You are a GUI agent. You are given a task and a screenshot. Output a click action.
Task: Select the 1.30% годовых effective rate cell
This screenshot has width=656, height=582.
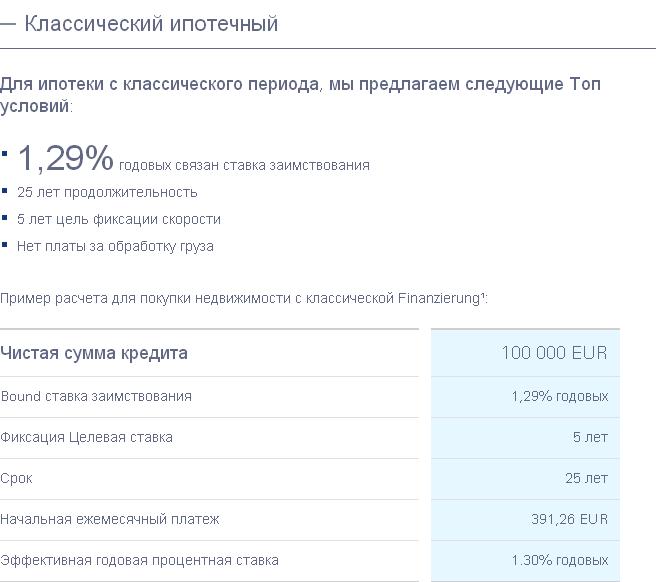tap(559, 560)
